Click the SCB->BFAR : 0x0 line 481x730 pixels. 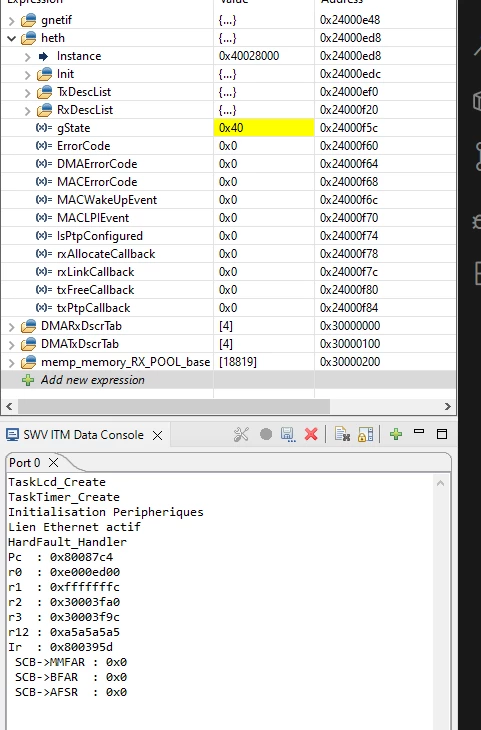point(71,677)
